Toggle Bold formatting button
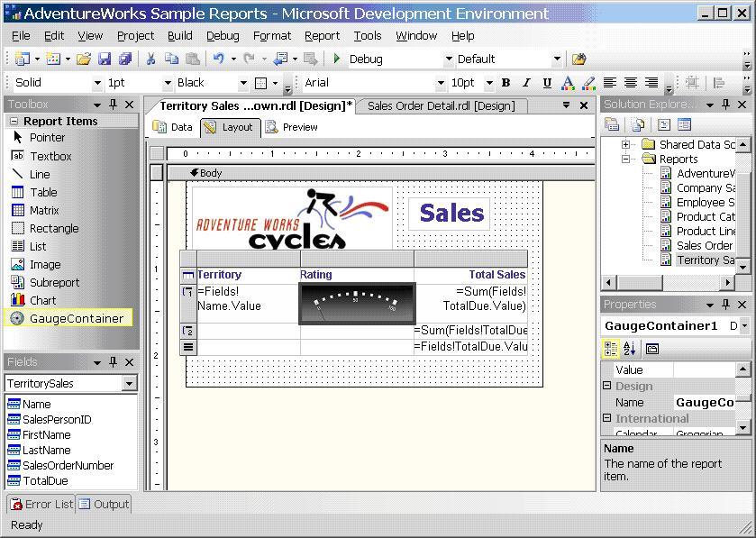756x538 pixels. pos(506,83)
